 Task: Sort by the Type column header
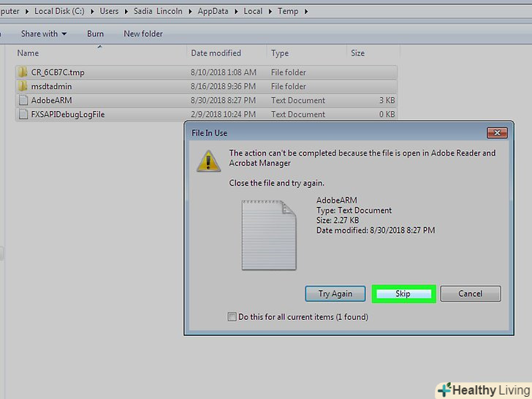[x=280, y=53]
